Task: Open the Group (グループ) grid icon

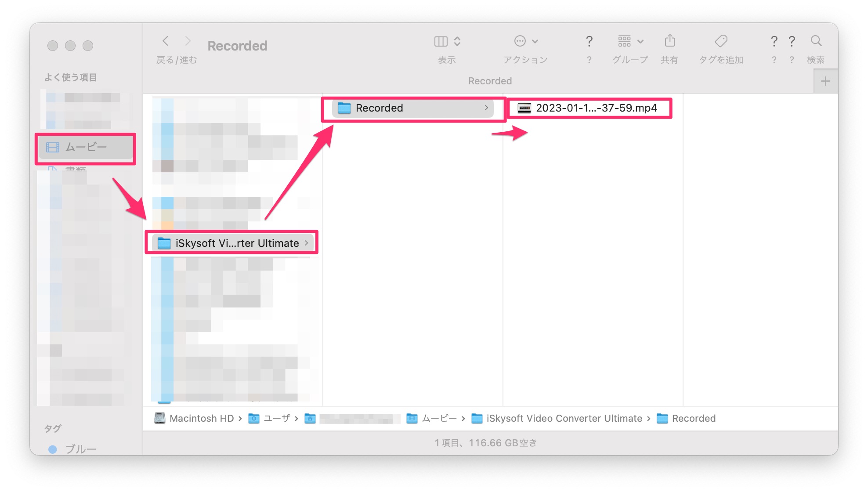Action: pyautogui.click(x=624, y=41)
